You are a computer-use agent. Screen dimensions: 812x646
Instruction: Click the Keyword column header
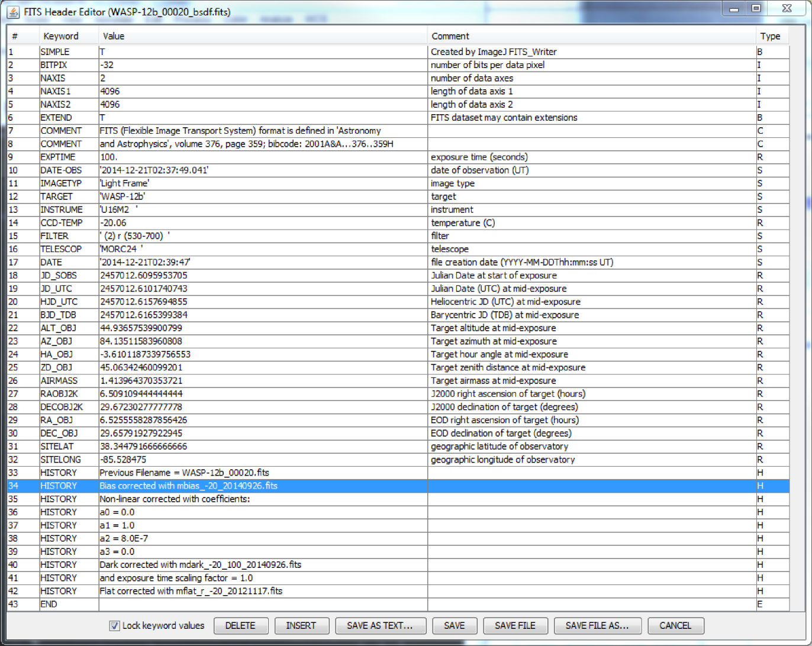[x=61, y=36]
